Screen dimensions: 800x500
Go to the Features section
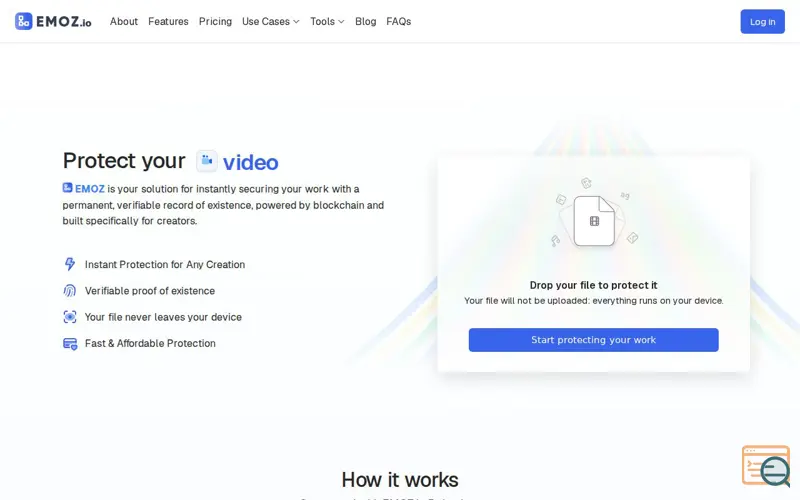pyautogui.click(x=168, y=21)
